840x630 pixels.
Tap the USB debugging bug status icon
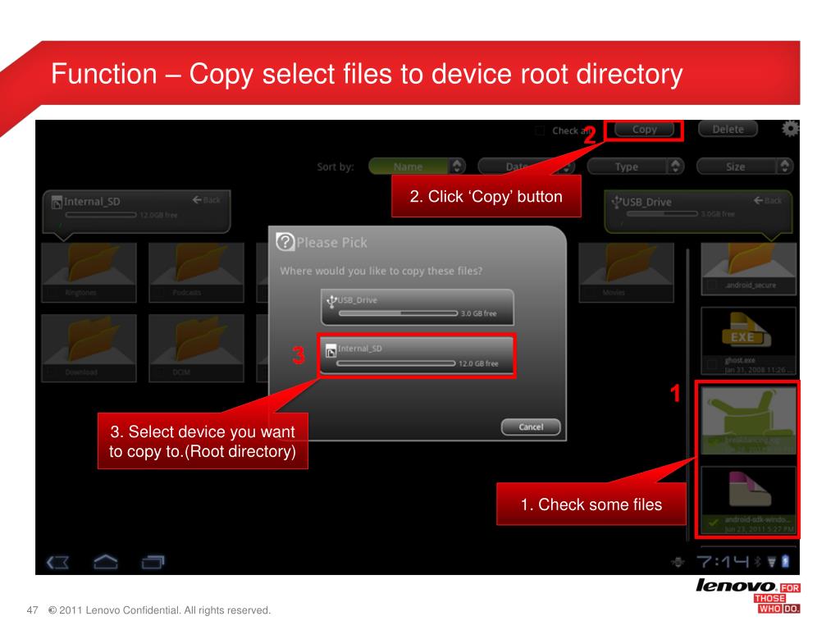678,562
